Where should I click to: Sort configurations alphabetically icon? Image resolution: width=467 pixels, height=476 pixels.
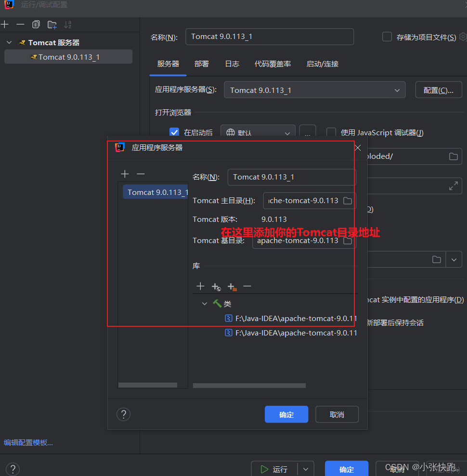pyautogui.click(x=68, y=24)
